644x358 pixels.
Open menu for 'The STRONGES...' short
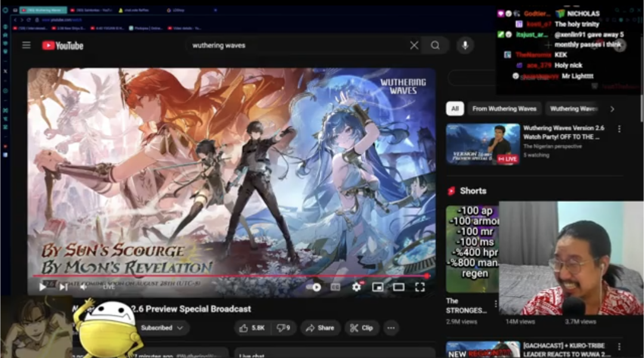pos(496,304)
